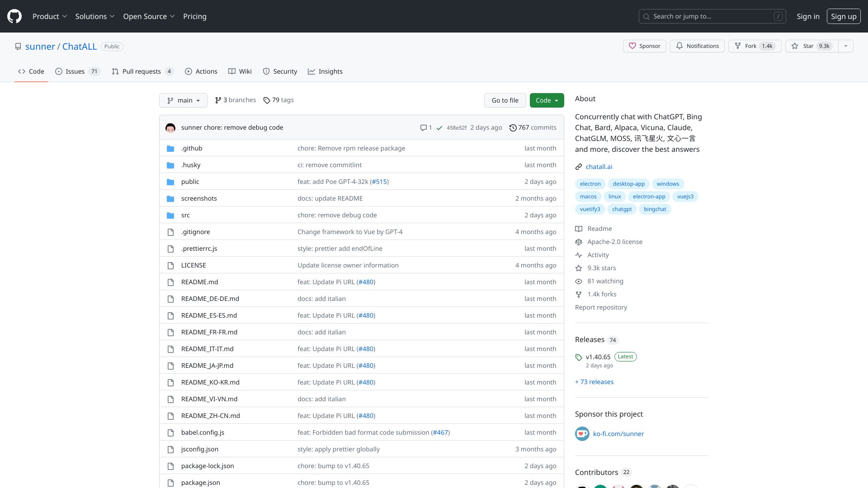Open the + 73 releases link

594,382
